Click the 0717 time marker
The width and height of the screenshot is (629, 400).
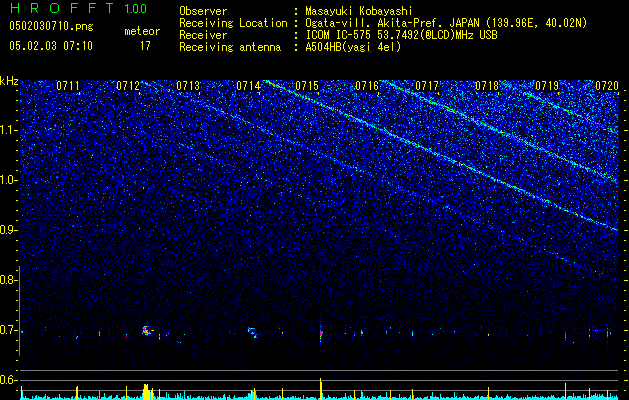[x=427, y=86]
